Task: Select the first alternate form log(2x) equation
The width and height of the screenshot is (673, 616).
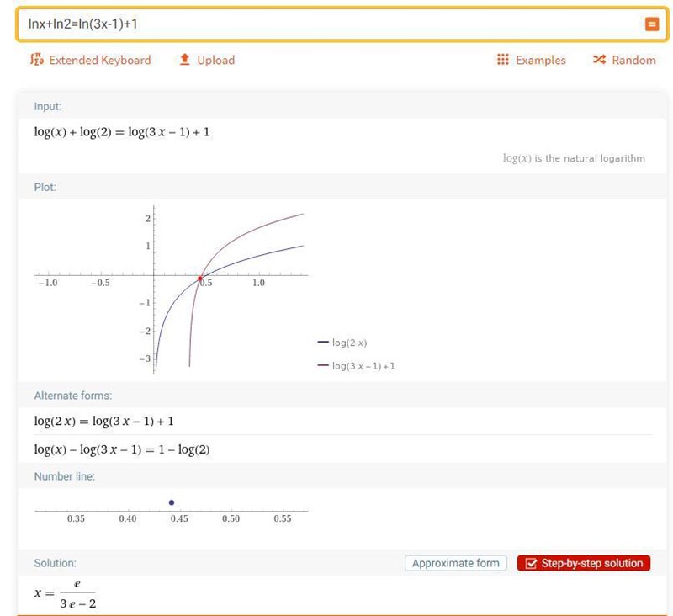Action: point(103,421)
